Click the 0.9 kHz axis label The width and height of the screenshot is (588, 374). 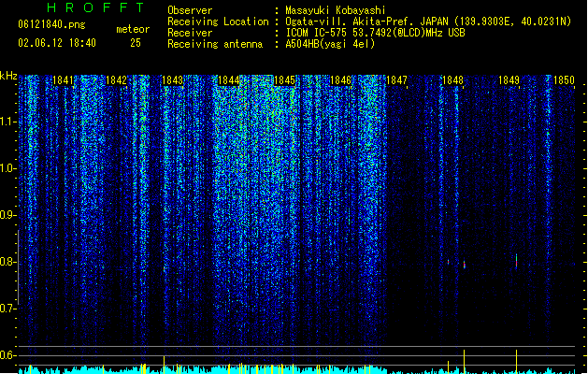pyautogui.click(x=7, y=215)
